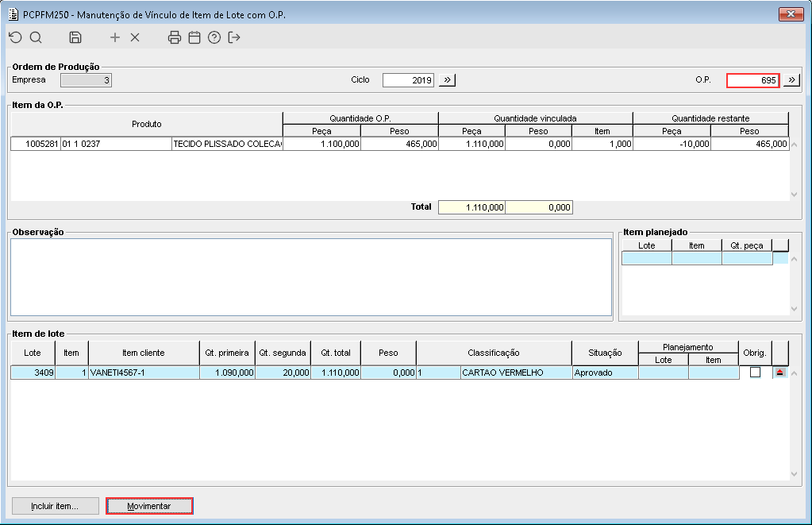
Task: Select Quantidade O.P. Peso cell 465,000
Action: coord(400,144)
